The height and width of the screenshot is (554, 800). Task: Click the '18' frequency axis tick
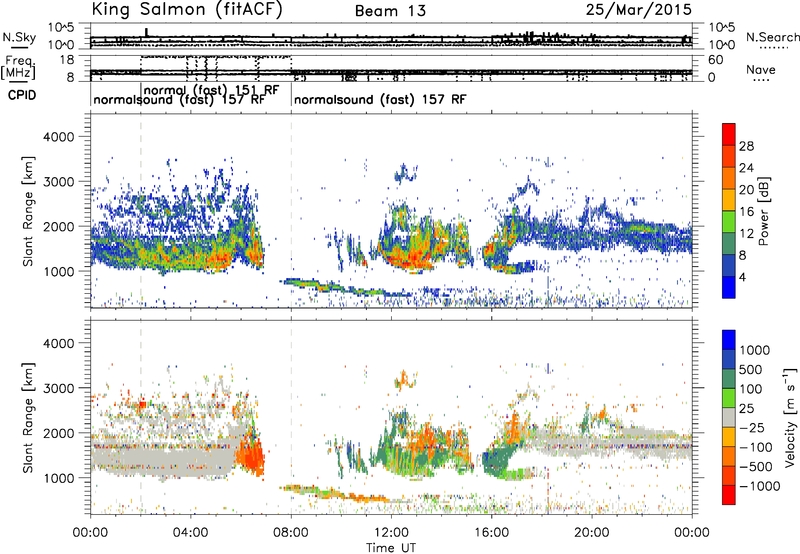click(x=67, y=60)
